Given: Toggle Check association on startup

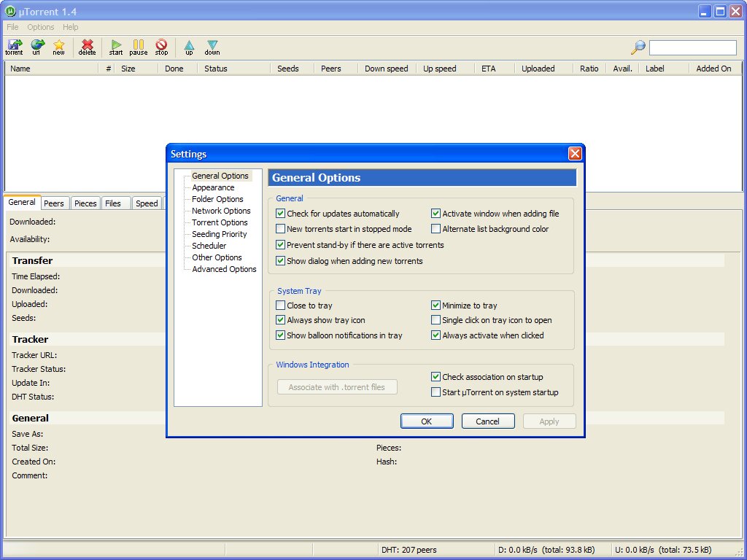Looking at the screenshot, I should (436, 377).
